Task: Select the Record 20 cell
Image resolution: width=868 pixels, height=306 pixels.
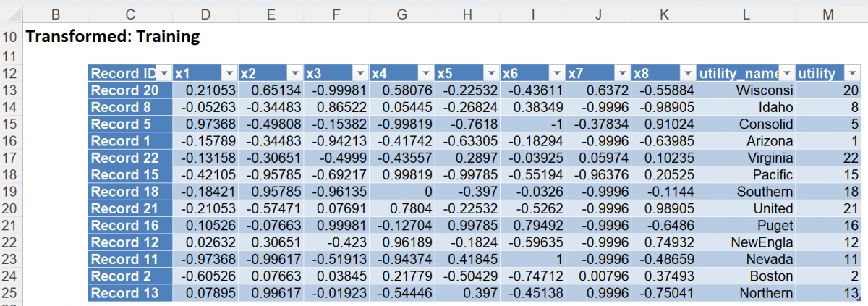Action: click(x=130, y=90)
